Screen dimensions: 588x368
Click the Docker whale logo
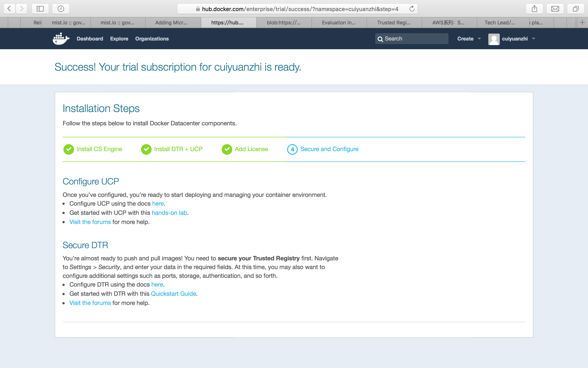point(61,39)
